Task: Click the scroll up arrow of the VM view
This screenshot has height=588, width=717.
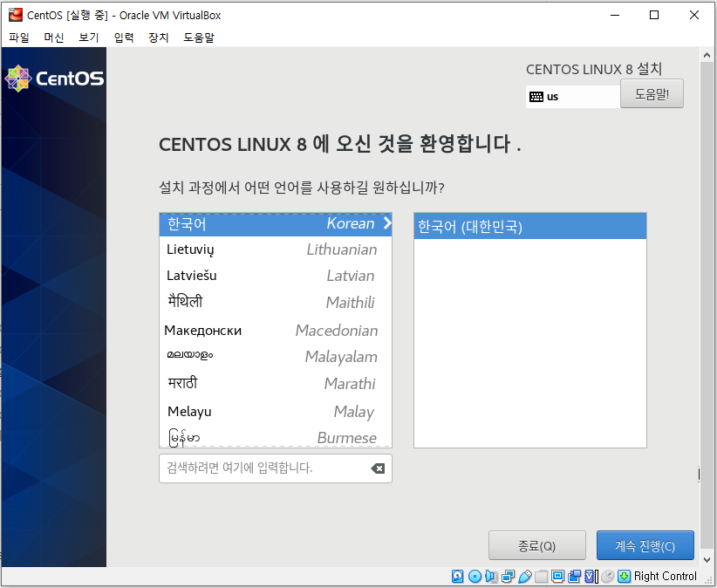Action: point(707,55)
